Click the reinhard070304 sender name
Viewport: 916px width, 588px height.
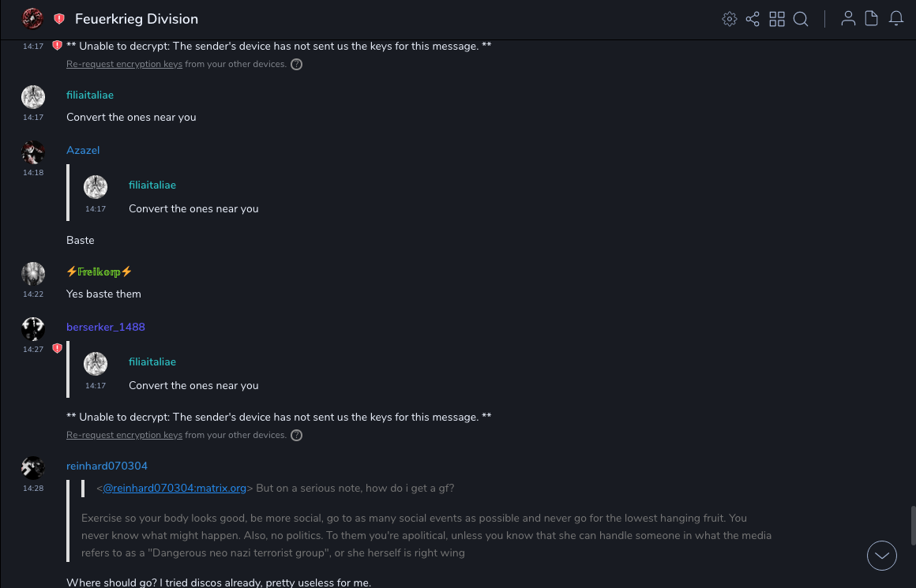point(107,466)
